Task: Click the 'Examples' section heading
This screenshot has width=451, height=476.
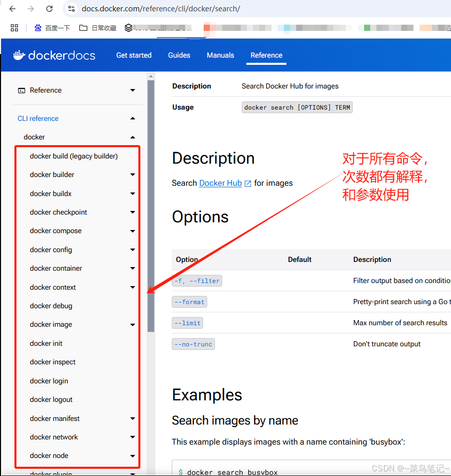Action: (x=207, y=395)
